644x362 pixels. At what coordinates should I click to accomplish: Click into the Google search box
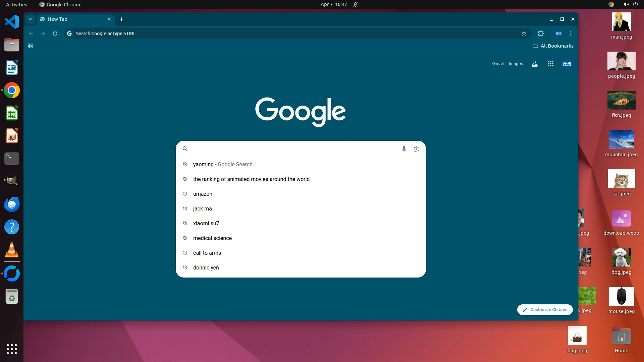(x=292, y=149)
